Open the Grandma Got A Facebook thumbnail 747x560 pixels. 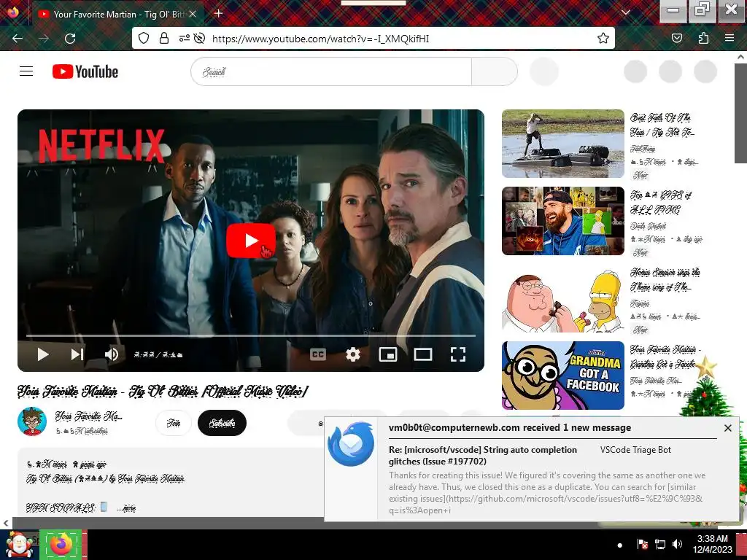[562, 376]
